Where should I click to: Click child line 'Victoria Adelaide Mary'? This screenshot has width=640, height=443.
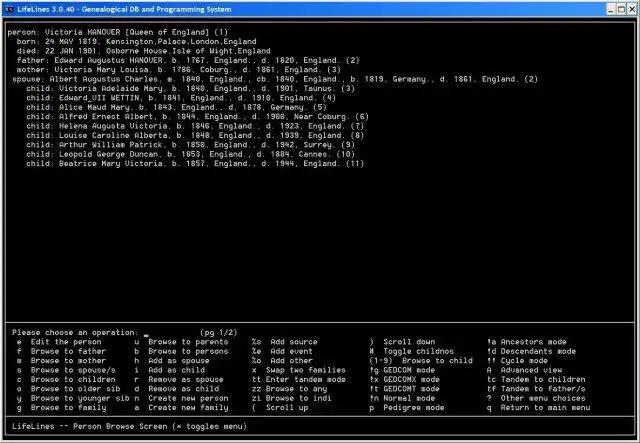coord(191,89)
